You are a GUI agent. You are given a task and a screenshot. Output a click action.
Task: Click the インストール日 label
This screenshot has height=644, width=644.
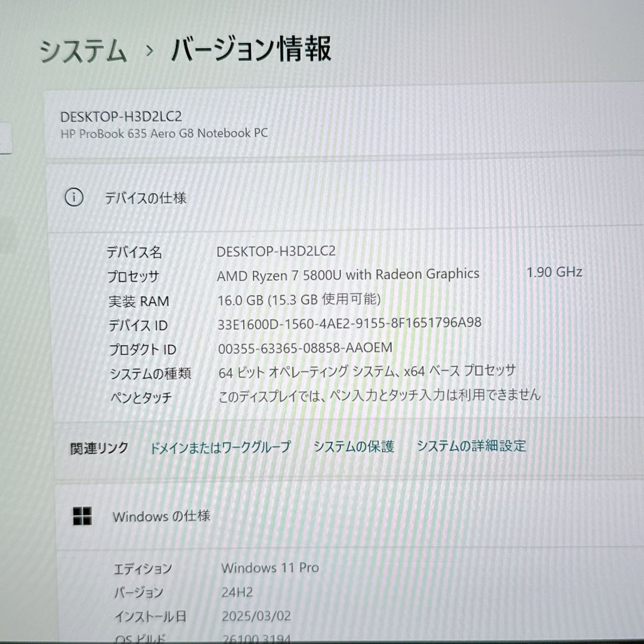point(150,617)
